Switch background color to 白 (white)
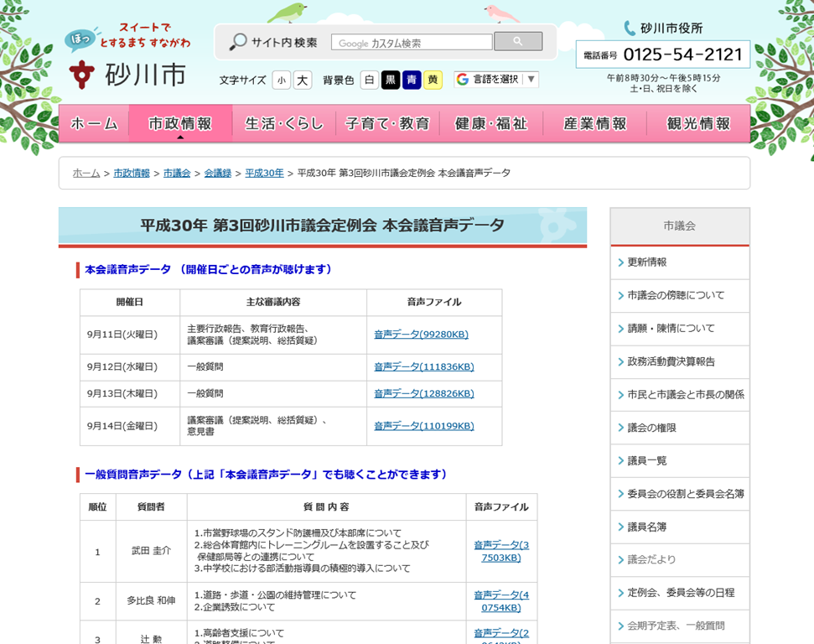This screenshot has width=814, height=644. click(369, 80)
